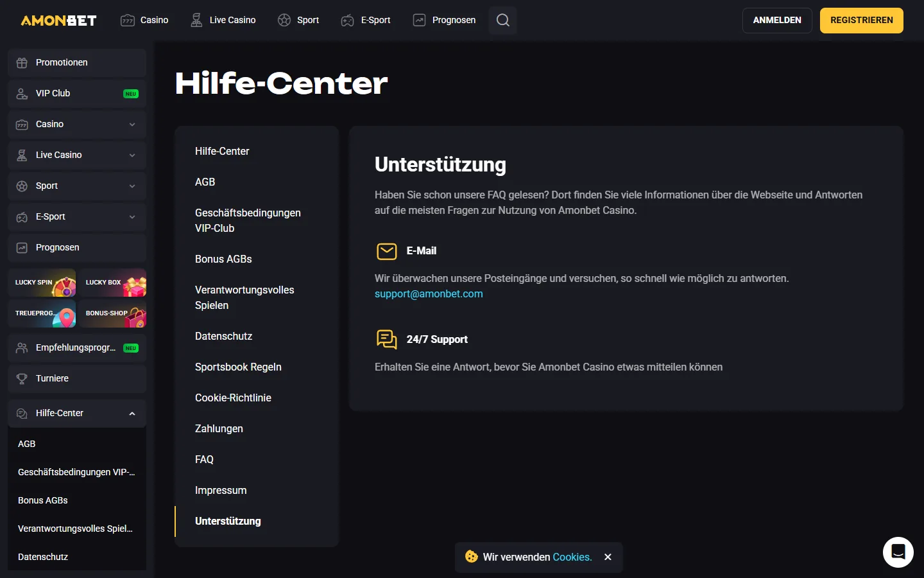Select Zahlungen in help menu
The image size is (924, 578).
219,428
